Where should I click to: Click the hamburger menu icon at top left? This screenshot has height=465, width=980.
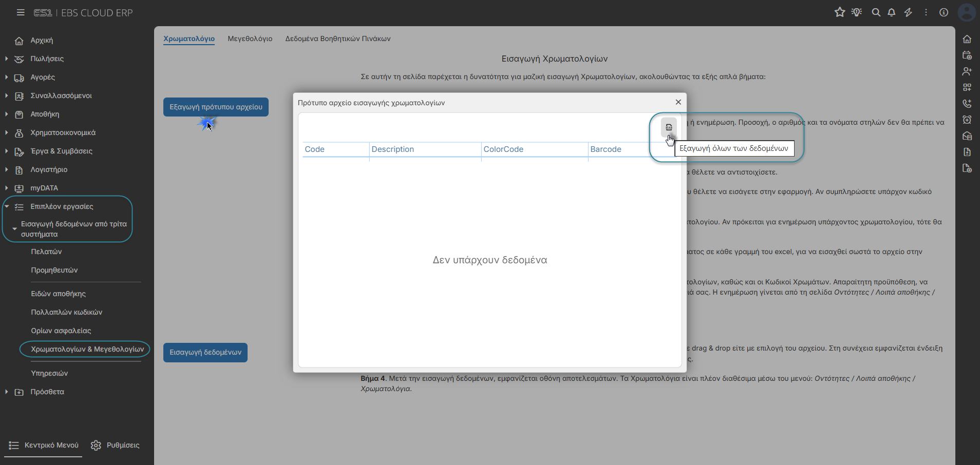pos(21,12)
